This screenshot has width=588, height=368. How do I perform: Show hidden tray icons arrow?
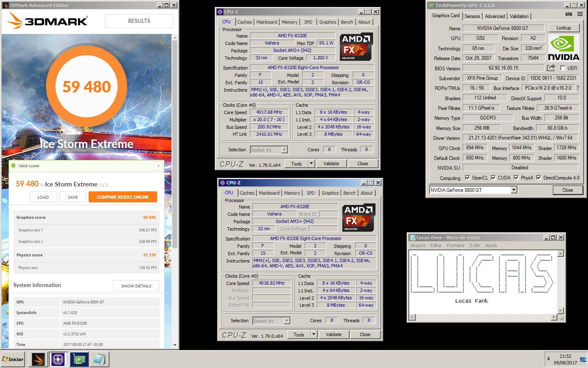pos(548,359)
